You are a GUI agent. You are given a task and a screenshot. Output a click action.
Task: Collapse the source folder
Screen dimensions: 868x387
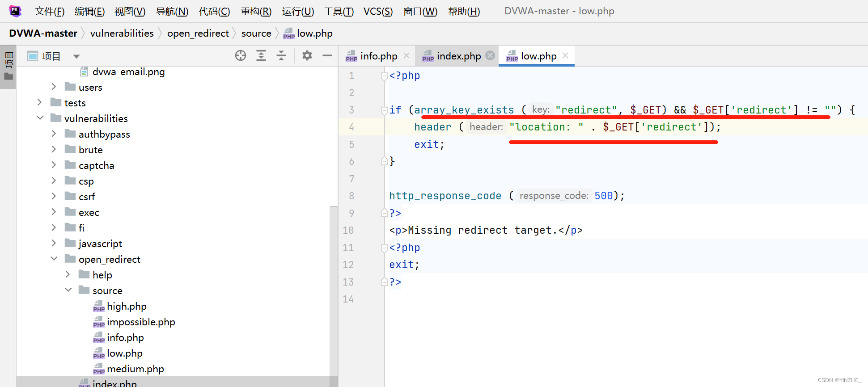[x=68, y=290]
